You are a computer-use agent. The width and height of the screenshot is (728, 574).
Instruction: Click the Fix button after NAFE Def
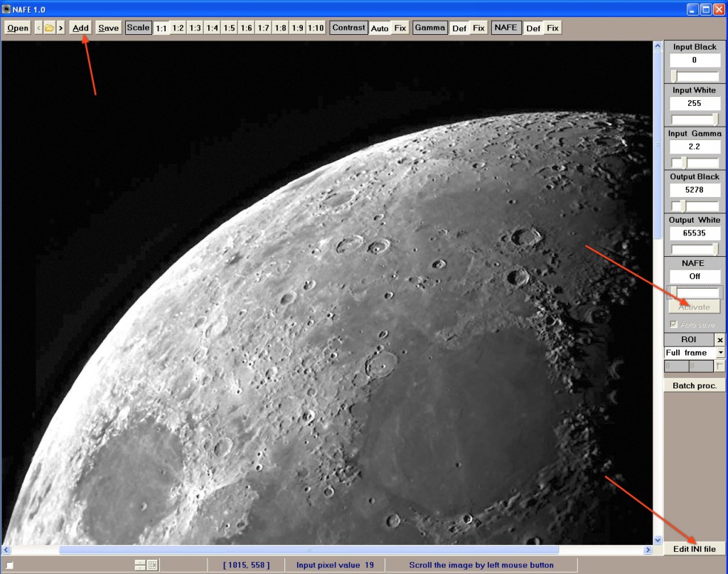coord(552,28)
